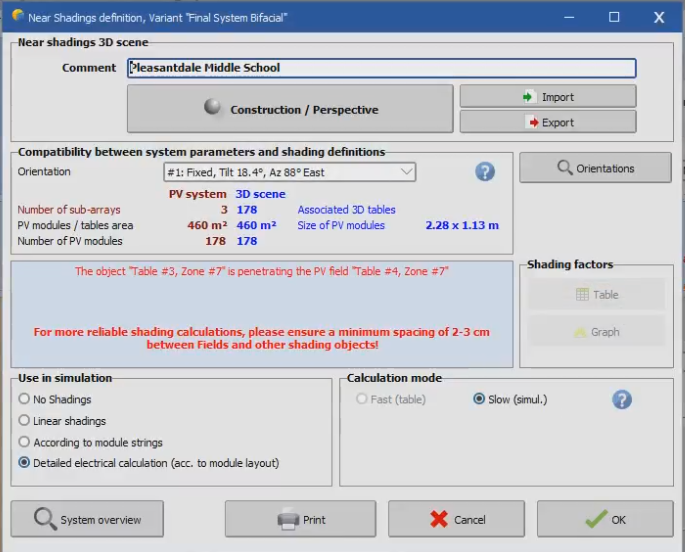Click the Import button

(548, 97)
